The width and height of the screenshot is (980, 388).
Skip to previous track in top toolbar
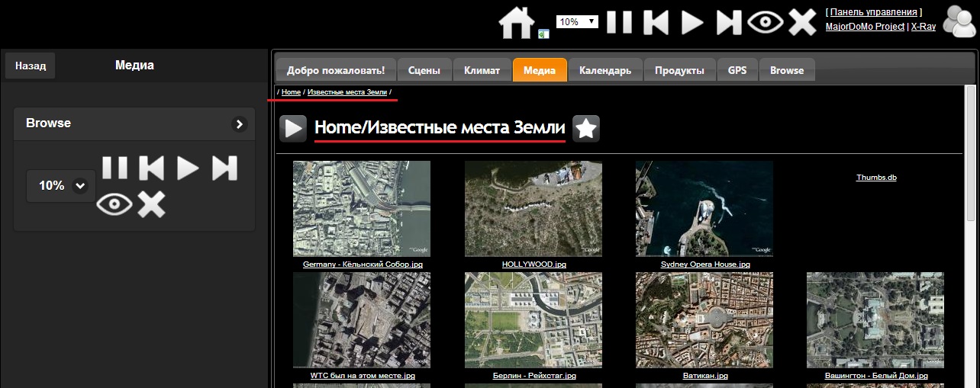tap(656, 22)
